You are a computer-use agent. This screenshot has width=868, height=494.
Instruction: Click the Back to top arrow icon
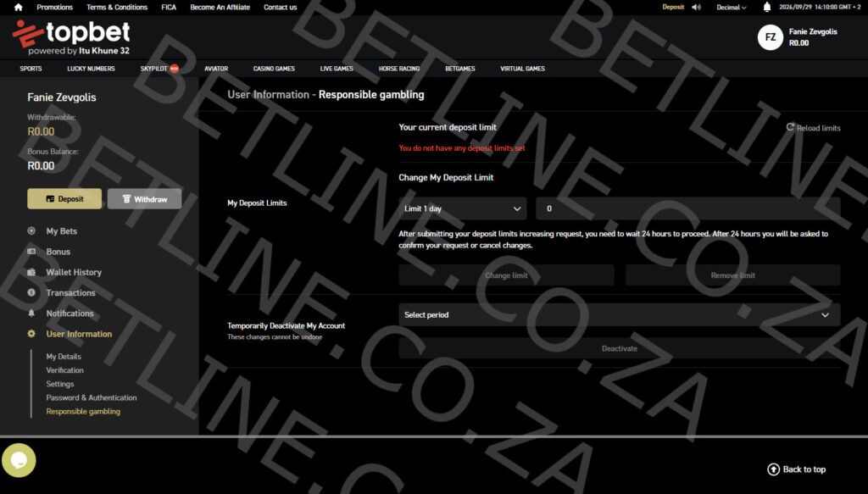(773, 469)
